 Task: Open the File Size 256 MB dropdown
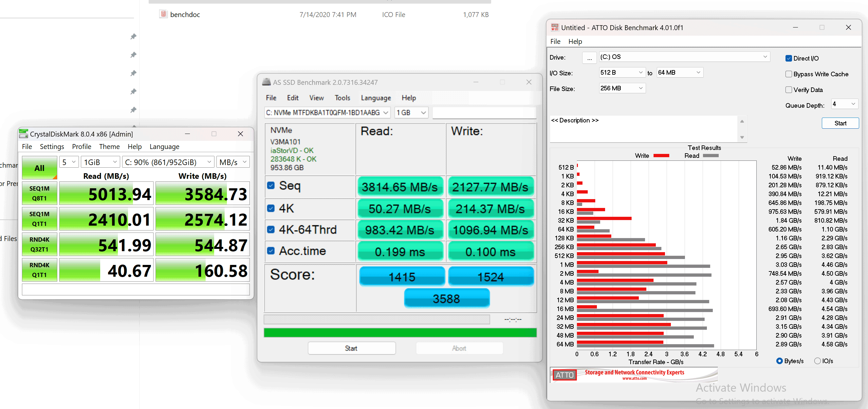point(622,88)
